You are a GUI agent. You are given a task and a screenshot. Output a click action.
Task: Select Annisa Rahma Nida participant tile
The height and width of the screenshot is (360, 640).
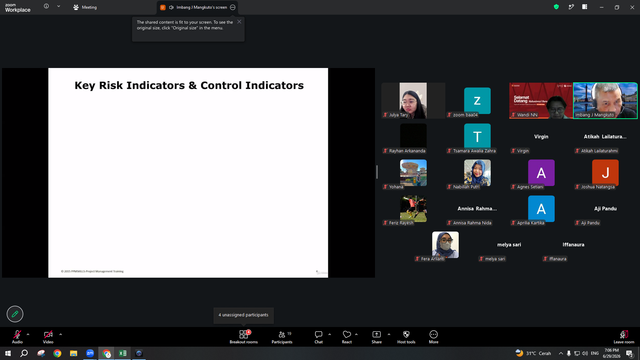coord(477,209)
